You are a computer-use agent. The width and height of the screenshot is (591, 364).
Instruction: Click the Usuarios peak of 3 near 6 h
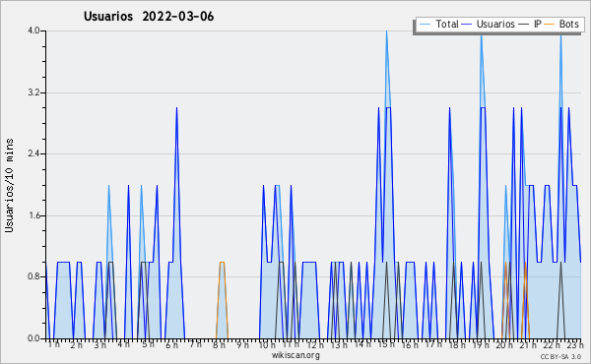(x=176, y=108)
